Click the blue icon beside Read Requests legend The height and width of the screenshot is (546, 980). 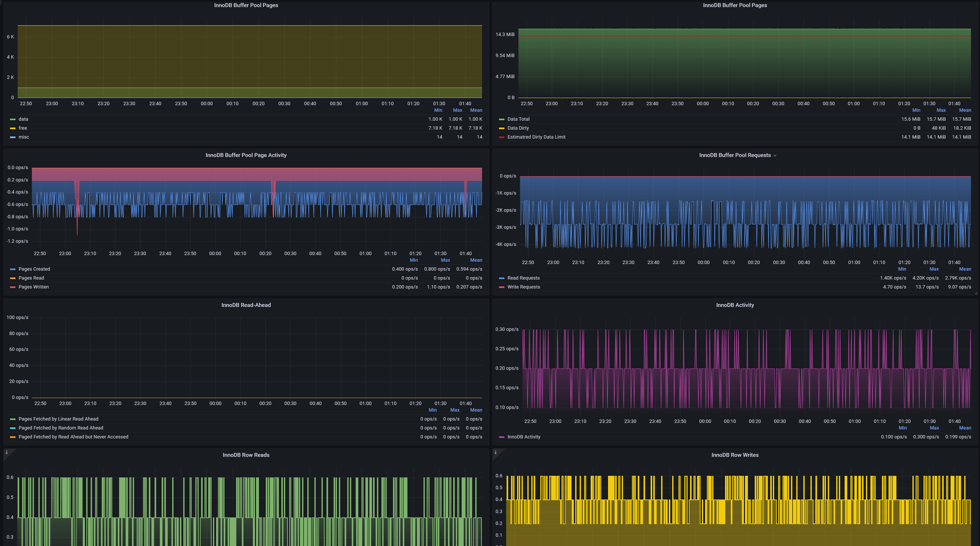501,278
